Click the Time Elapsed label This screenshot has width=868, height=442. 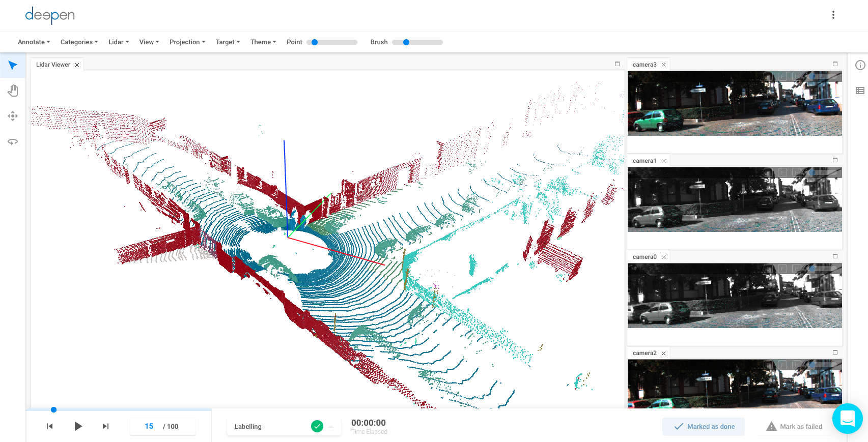369,432
